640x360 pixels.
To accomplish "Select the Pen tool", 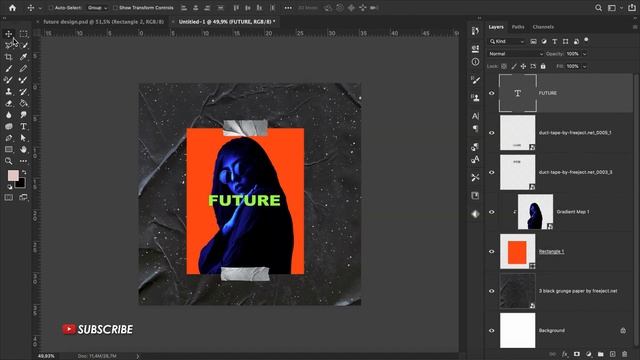I will 9,138.
